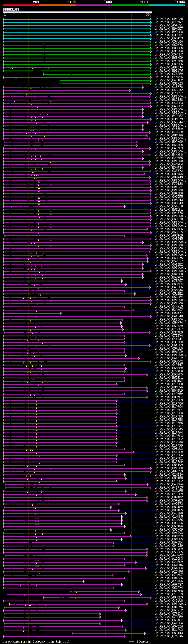The height and width of the screenshot is (644, 188).
Task: Select the UniRef100_B9PKG9 label
Action: (x=169, y=142)
